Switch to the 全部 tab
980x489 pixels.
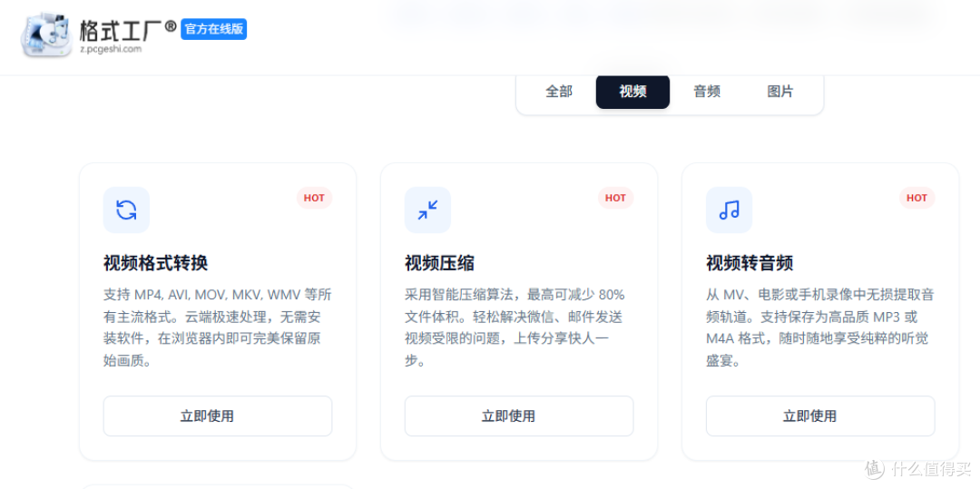pyautogui.click(x=559, y=92)
